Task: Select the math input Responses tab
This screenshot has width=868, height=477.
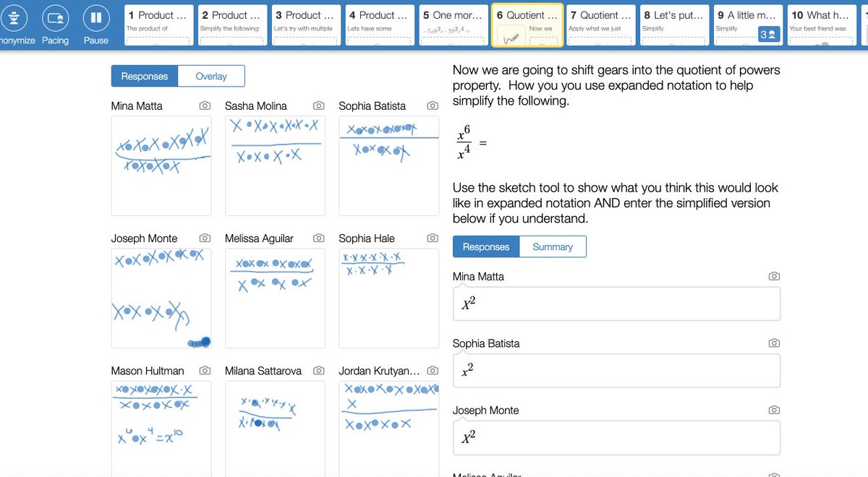Action: point(486,246)
